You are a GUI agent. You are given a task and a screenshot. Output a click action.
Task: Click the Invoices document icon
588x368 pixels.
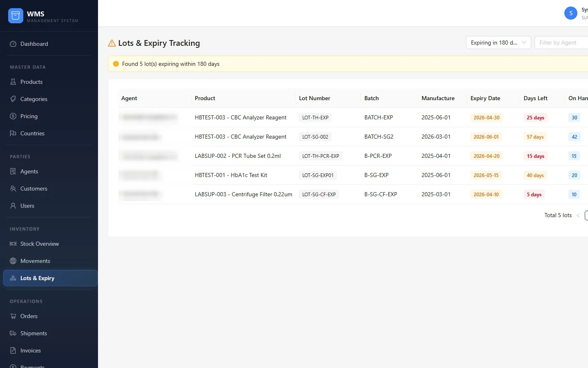[13, 351]
